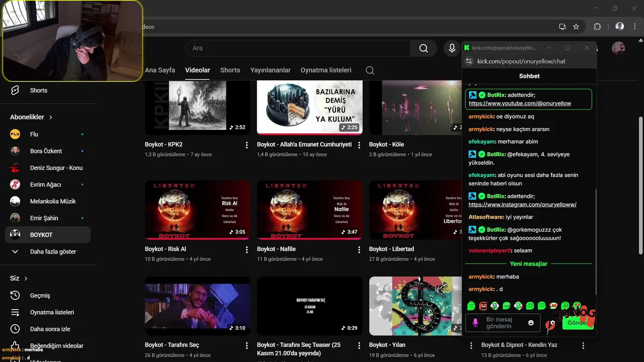Screen dimensions: 644x362
Task: Click the Shorts icon in sidebar
Action: [x=15, y=90]
